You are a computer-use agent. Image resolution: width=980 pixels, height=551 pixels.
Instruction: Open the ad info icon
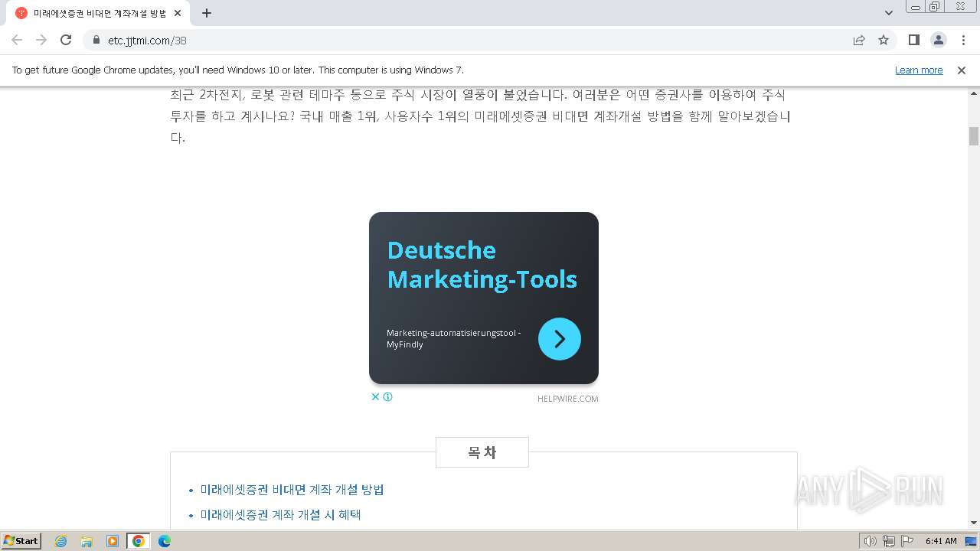[388, 396]
